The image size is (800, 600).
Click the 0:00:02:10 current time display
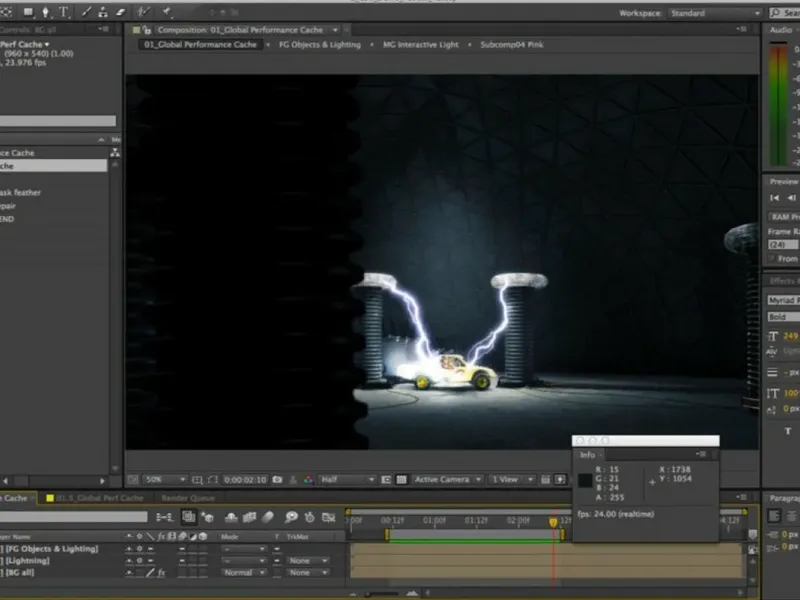(x=244, y=480)
